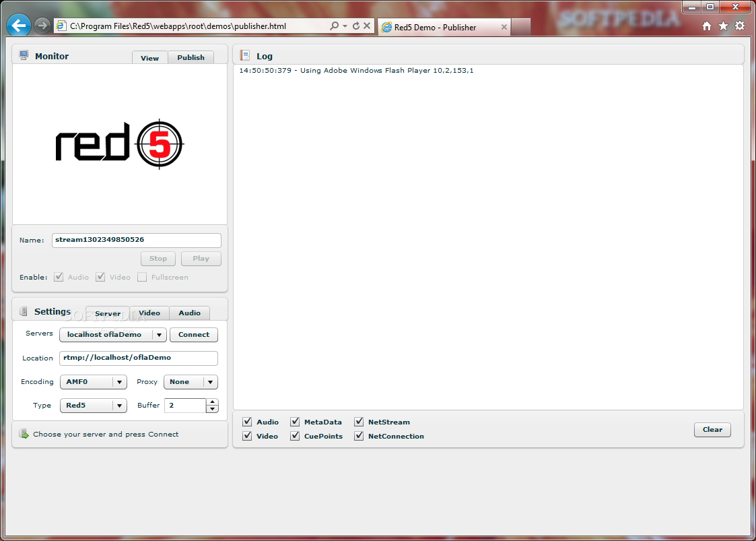Switch to the Publish tab
The height and width of the screenshot is (541, 756).
pyautogui.click(x=191, y=57)
